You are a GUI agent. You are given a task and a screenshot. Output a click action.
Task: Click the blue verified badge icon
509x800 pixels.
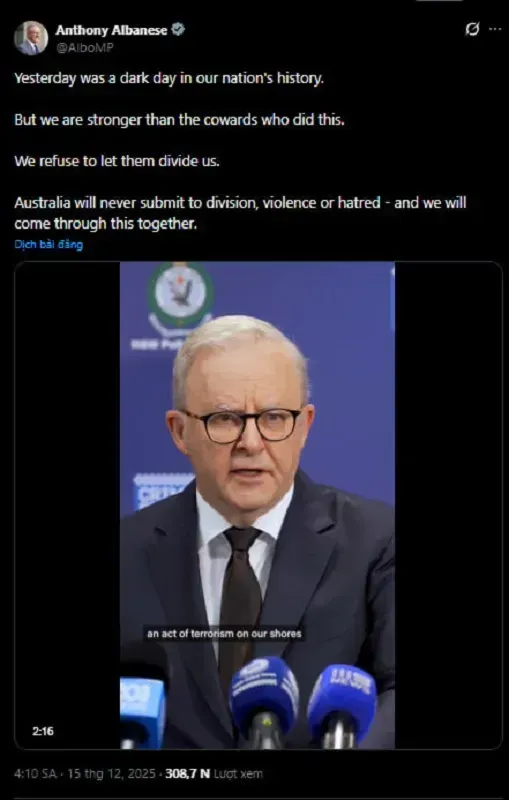[177, 30]
